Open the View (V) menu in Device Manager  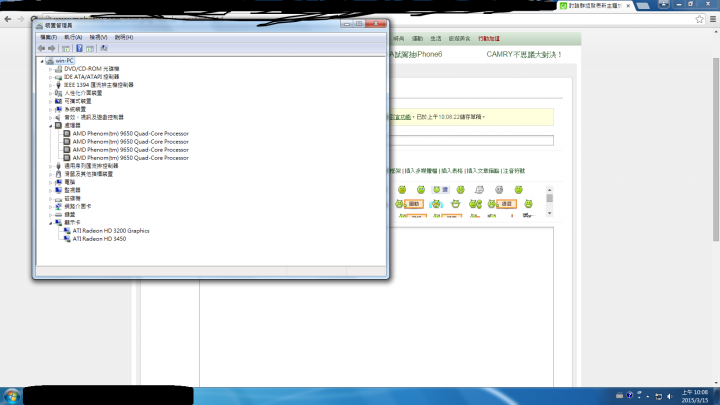click(x=98, y=37)
